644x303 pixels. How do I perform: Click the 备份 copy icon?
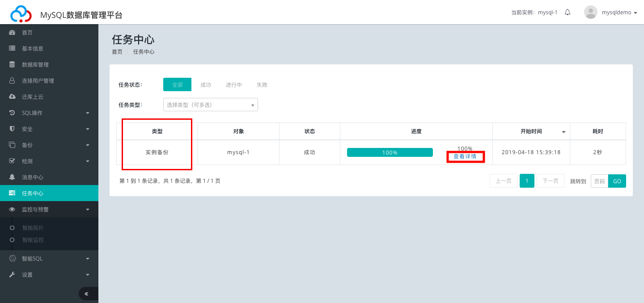(12, 145)
